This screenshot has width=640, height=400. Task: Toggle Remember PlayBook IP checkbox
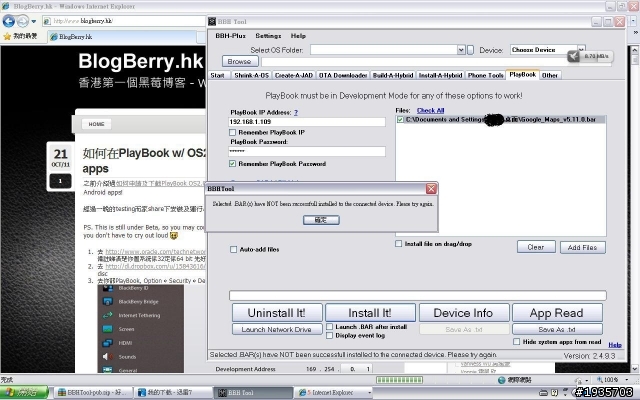click(x=233, y=132)
